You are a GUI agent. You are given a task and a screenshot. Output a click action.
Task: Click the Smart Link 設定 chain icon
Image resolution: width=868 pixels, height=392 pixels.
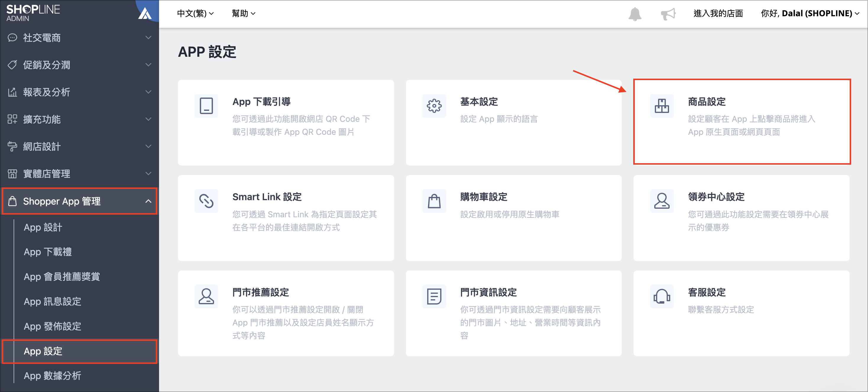(x=206, y=201)
